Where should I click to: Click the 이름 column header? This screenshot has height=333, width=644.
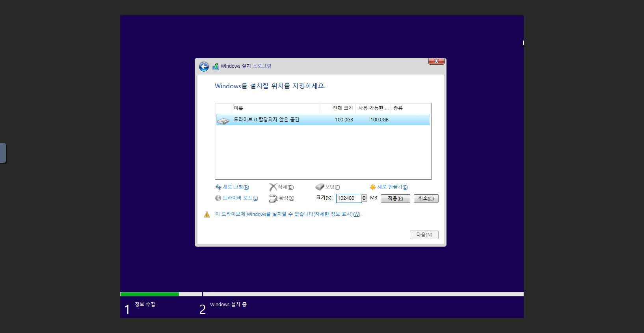coord(275,108)
